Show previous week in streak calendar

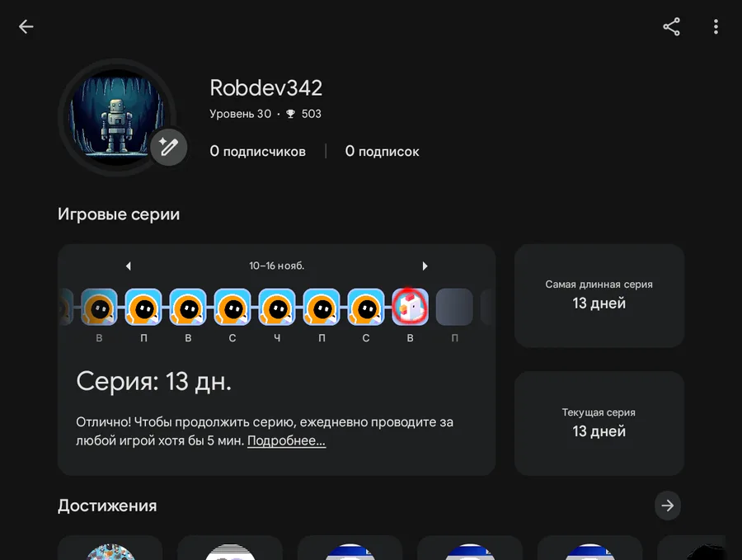coord(129,266)
